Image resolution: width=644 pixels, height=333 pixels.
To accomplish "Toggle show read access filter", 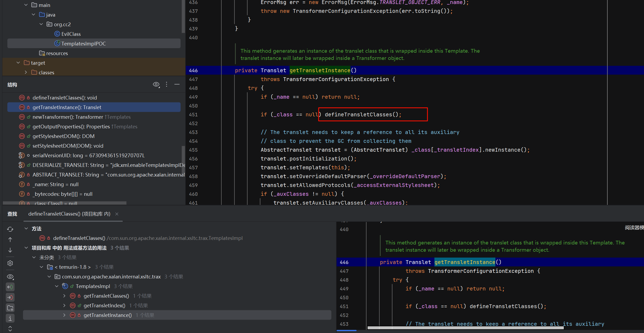I will pos(10,287).
